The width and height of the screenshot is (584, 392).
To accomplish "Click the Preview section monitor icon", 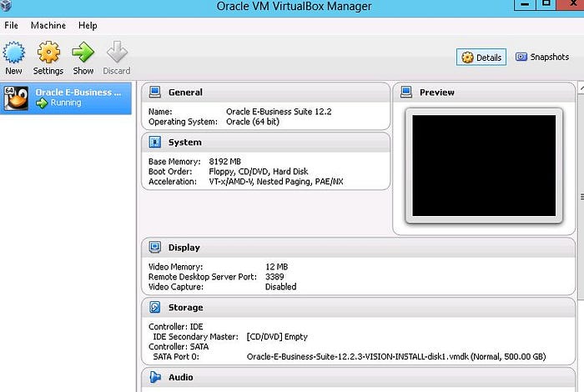I will pos(406,92).
